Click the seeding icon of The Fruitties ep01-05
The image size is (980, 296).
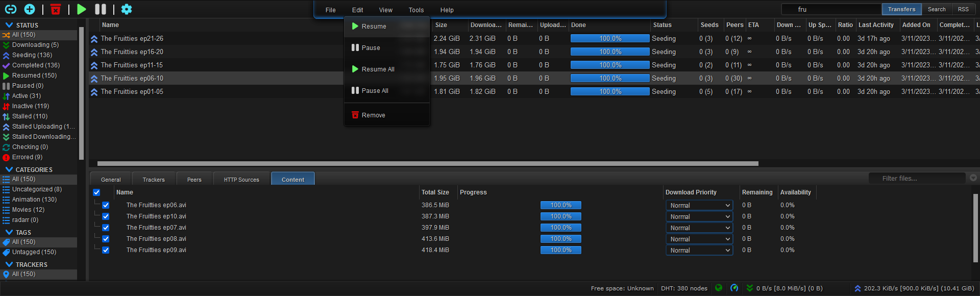coord(94,92)
